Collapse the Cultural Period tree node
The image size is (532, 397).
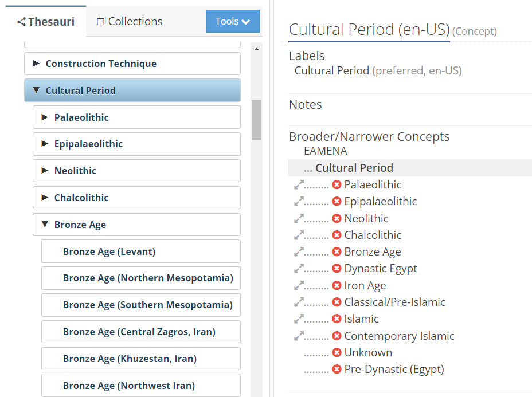[36, 91]
